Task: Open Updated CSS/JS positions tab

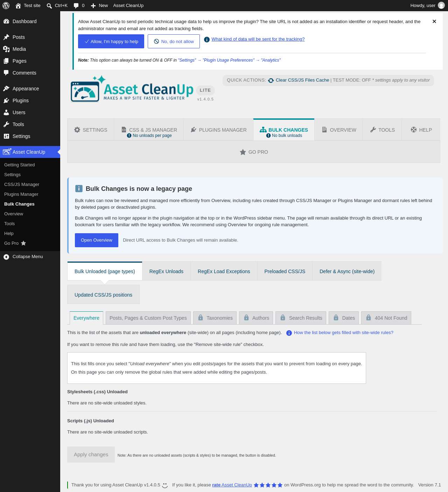Action: [x=103, y=295]
